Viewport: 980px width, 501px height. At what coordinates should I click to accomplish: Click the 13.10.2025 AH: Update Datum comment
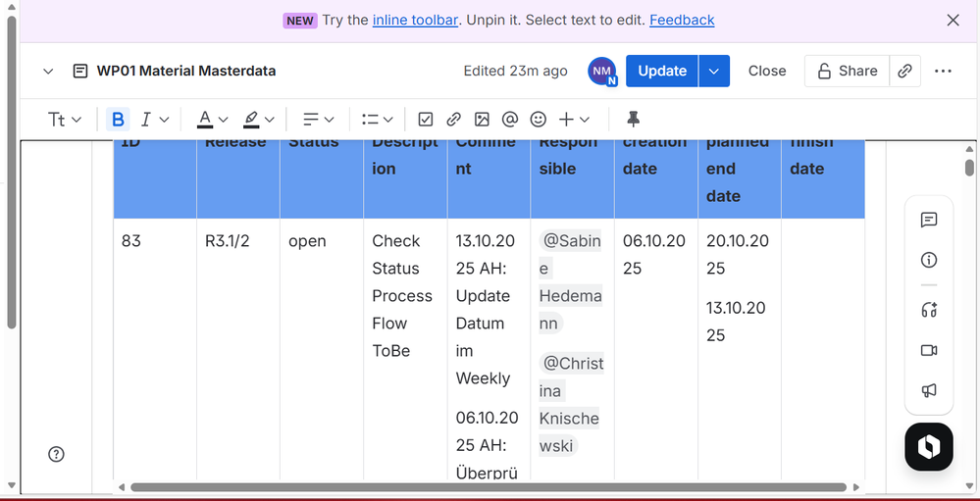[486, 309]
